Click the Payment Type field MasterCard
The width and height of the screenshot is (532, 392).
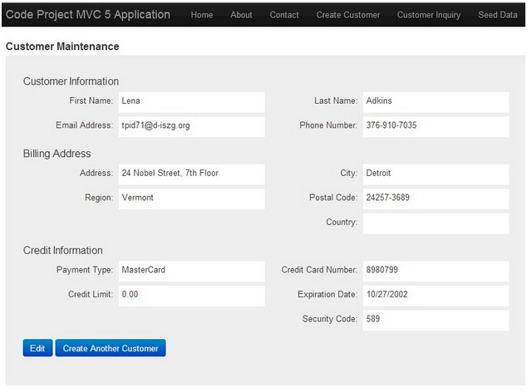pyautogui.click(x=192, y=272)
